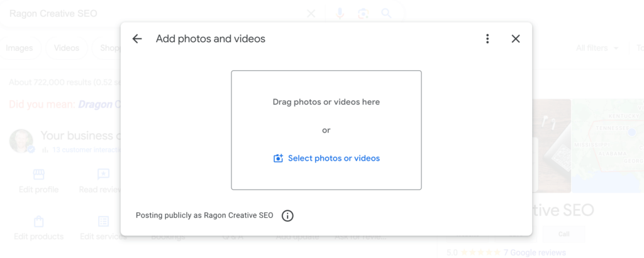The image size is (644, 258).
Task: Click the magnifying glass search icon
Action: coord(386,14)
